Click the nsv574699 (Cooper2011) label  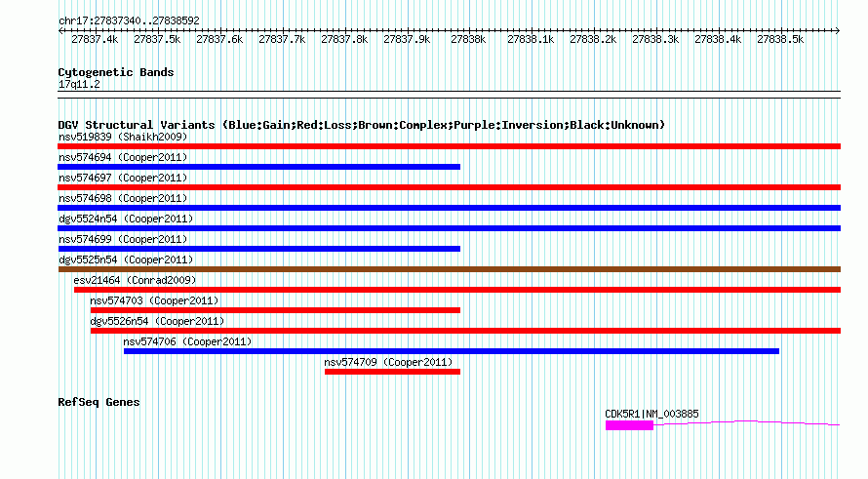pyautogui.click(x=123, y=239)
